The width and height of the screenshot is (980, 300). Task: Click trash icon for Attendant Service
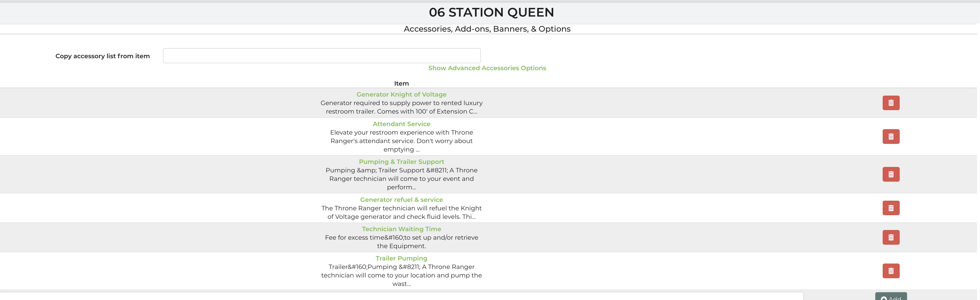[891, 136]
